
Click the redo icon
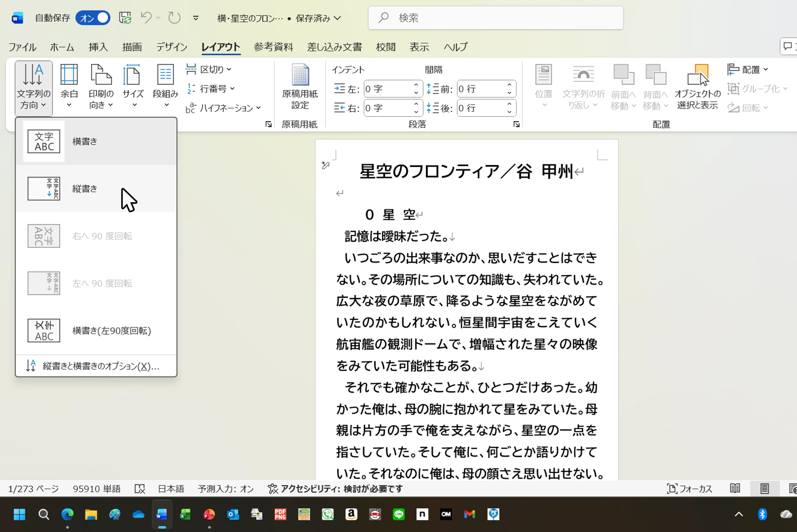point(174,18)
